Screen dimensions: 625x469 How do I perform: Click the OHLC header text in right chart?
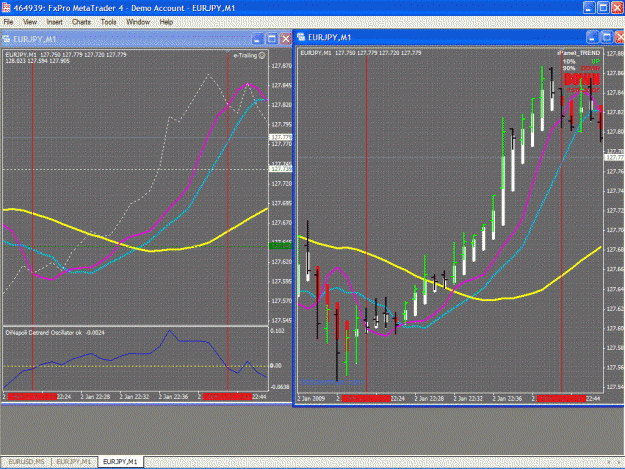coord(361,53)
